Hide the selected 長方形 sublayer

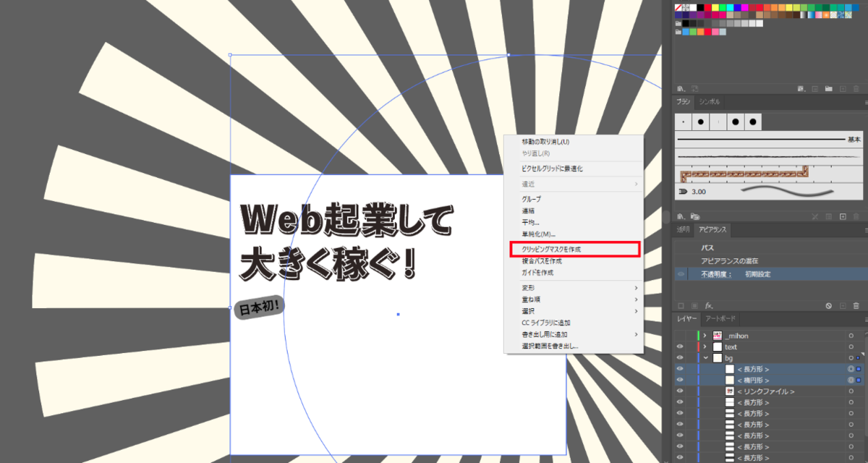coord(680,369)
